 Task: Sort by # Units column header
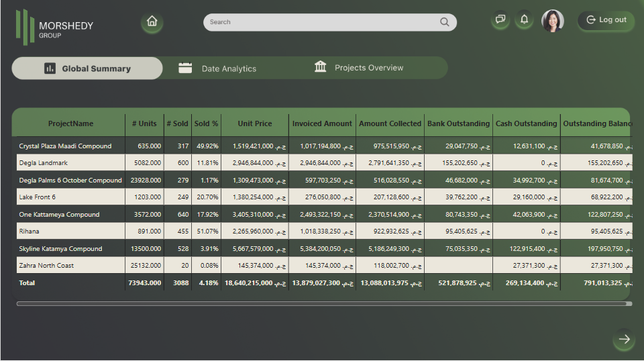[144, 123]
